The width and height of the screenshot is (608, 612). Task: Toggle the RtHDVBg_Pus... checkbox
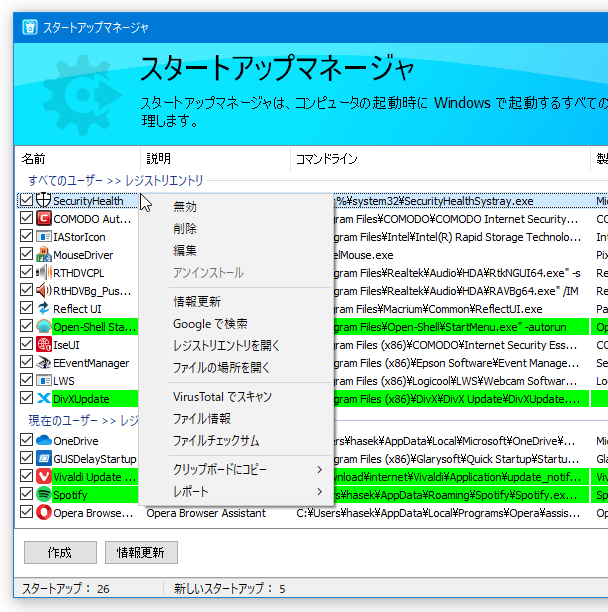click(26, 290)
